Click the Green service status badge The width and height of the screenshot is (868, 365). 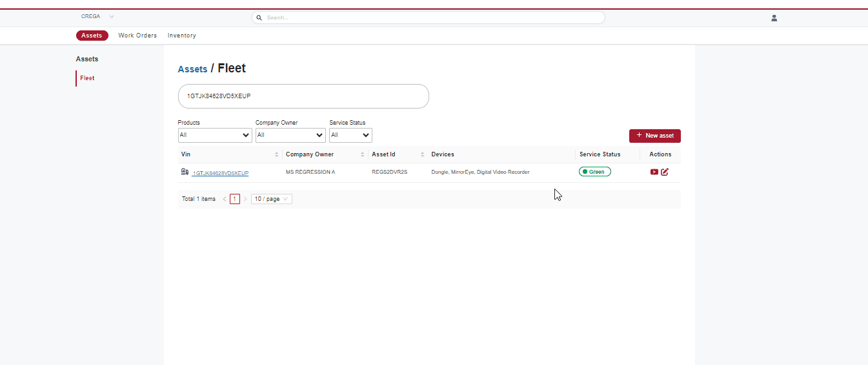coord(595,172)
